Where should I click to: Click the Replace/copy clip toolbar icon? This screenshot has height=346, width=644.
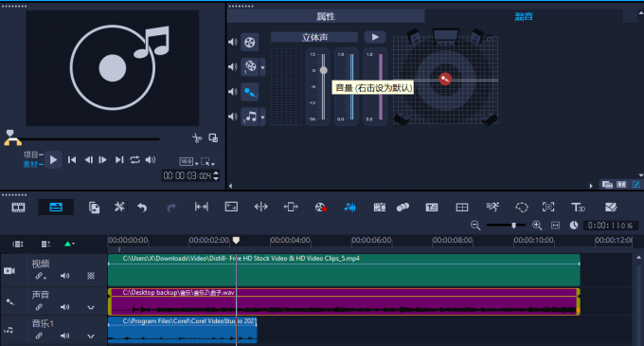point(94,208)
